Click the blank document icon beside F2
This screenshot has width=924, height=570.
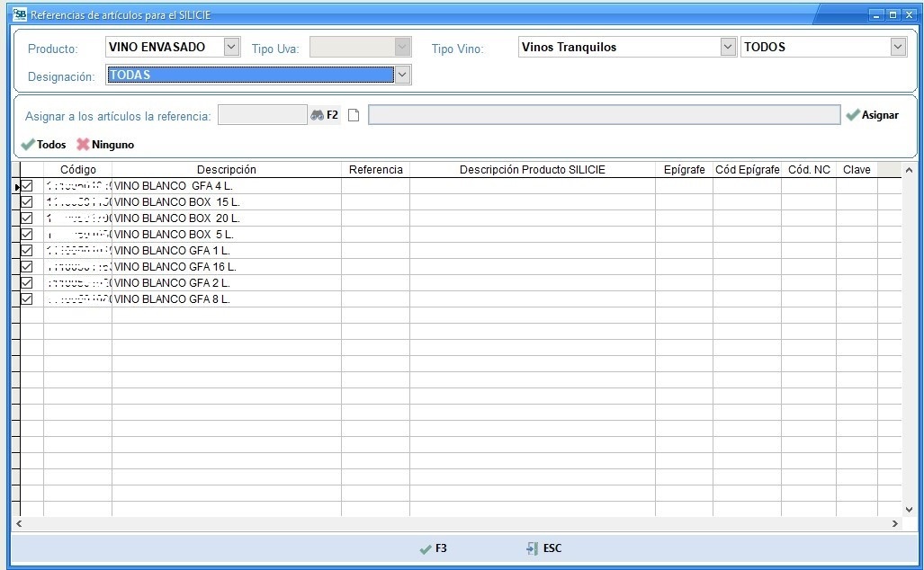(354, 115)
